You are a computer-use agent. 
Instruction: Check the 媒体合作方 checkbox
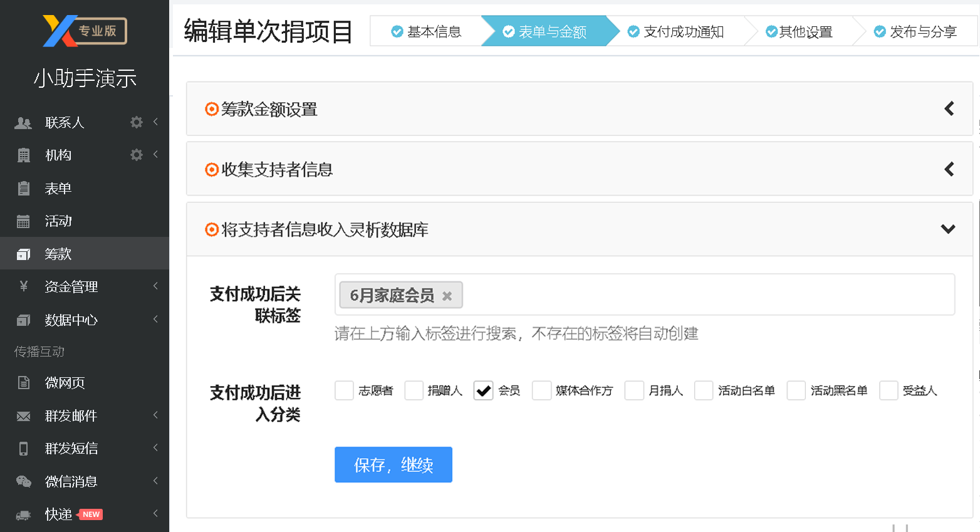[x=541, y=390]
